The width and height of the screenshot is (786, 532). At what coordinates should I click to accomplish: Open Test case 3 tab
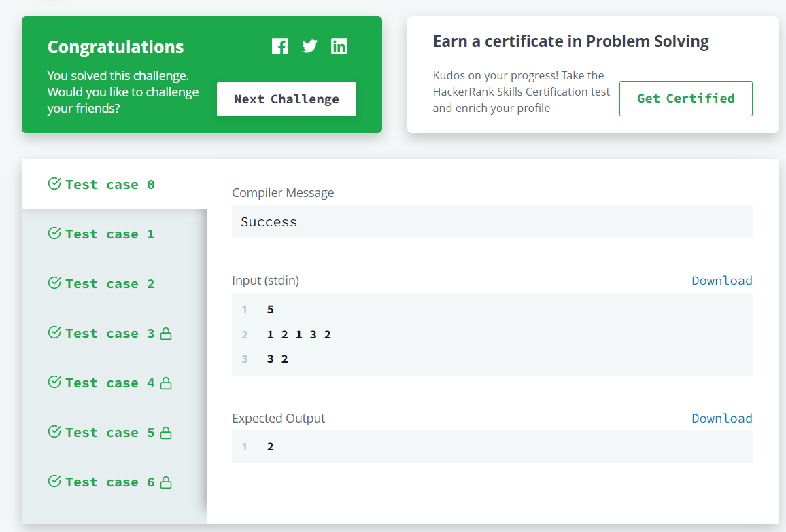pyautogui.click(x=114, y=333)
